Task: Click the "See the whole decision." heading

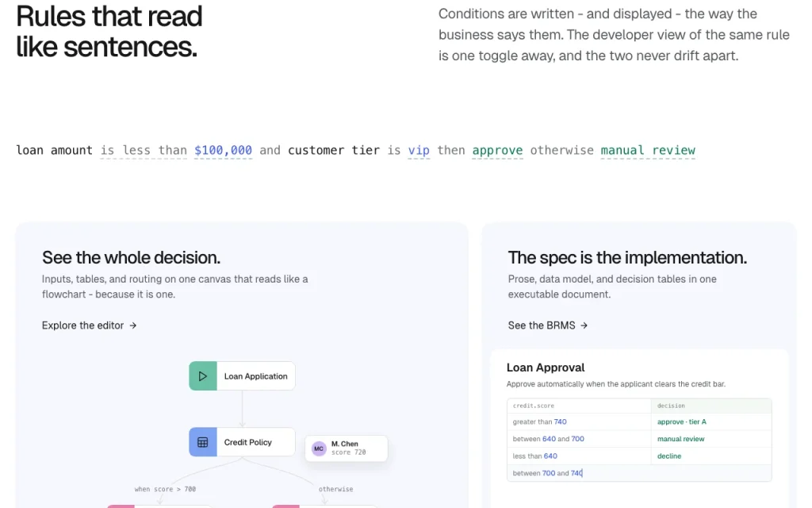Action: point(131,258)
